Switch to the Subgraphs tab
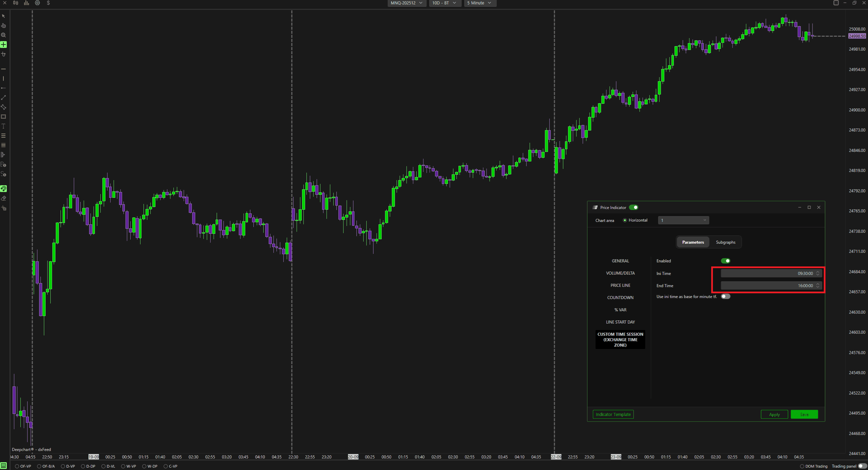 click(725, 242)
